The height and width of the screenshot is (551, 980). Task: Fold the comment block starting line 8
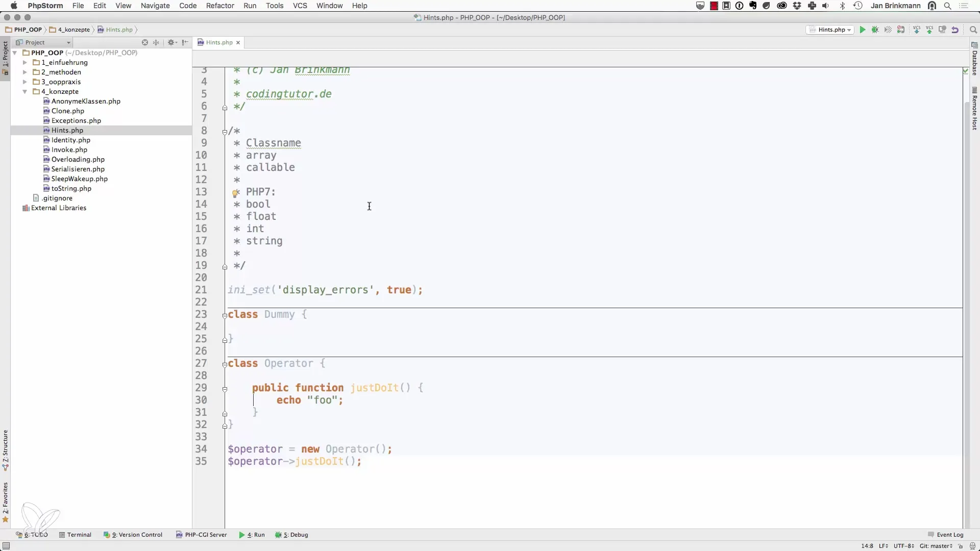coord(225,132)
